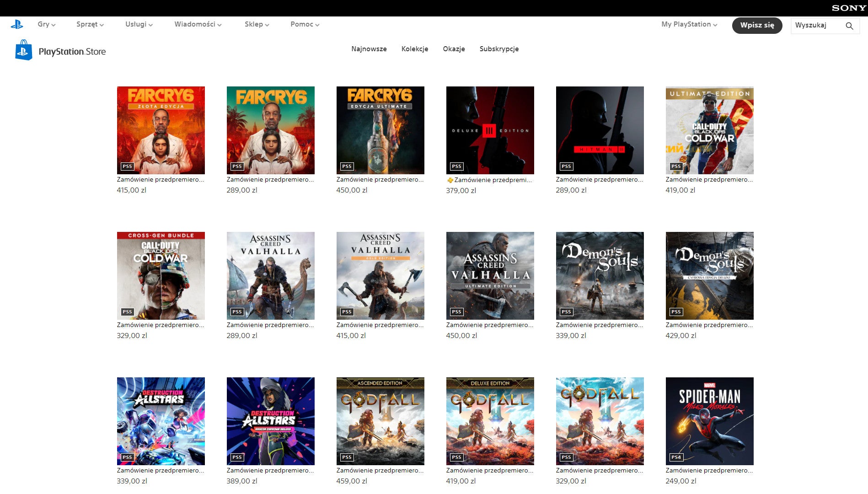
Task: Click the 415,00 zl price under Far Cry 6 Złota
Action: [x=132, y=190]
